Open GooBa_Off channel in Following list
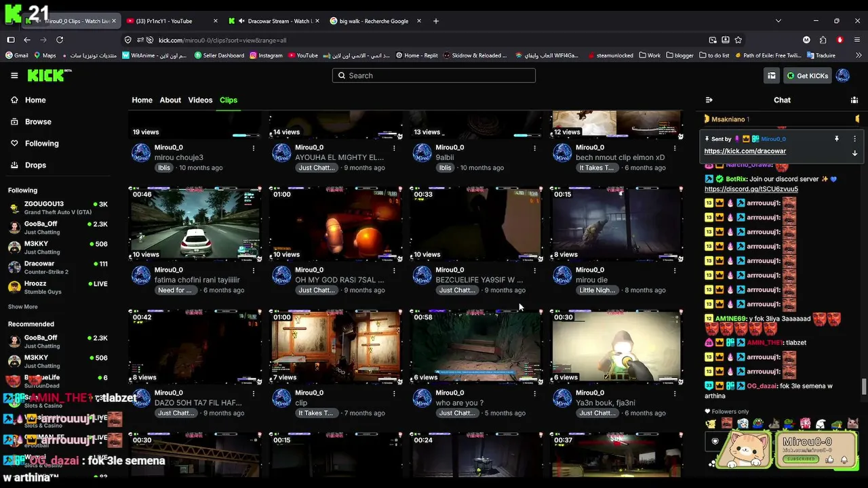Image resolution: width=868 pixels, height=488 pixels. click(x=58, y=228)
